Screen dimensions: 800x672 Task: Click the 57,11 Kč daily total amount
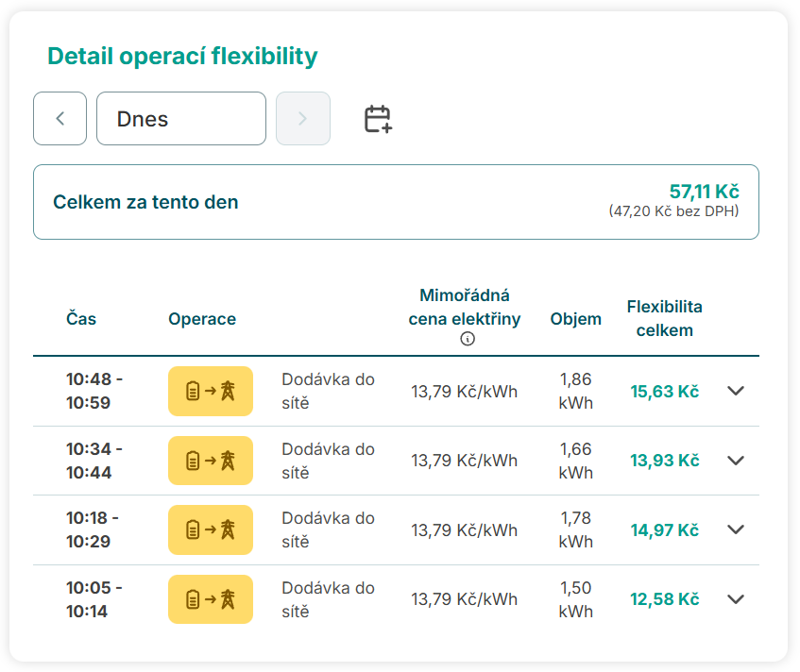[704, 193]
